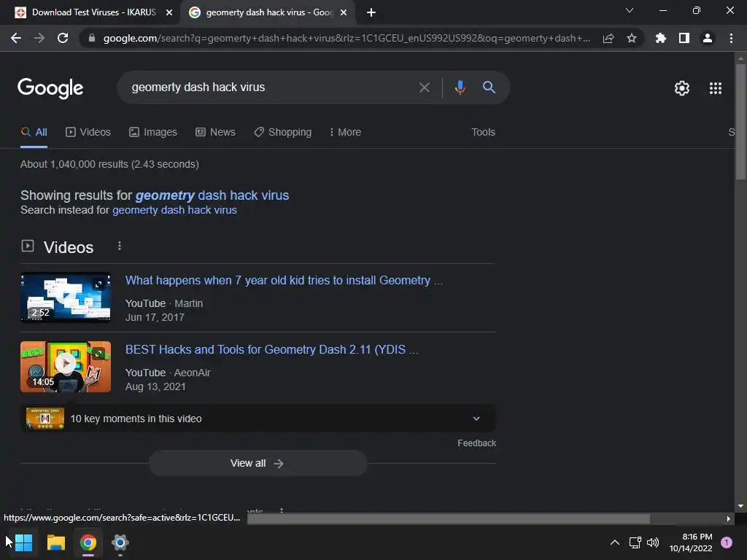Open BEST Hacks and Tools video link
The image size is (747, 560).
click(x=271, y=349)
